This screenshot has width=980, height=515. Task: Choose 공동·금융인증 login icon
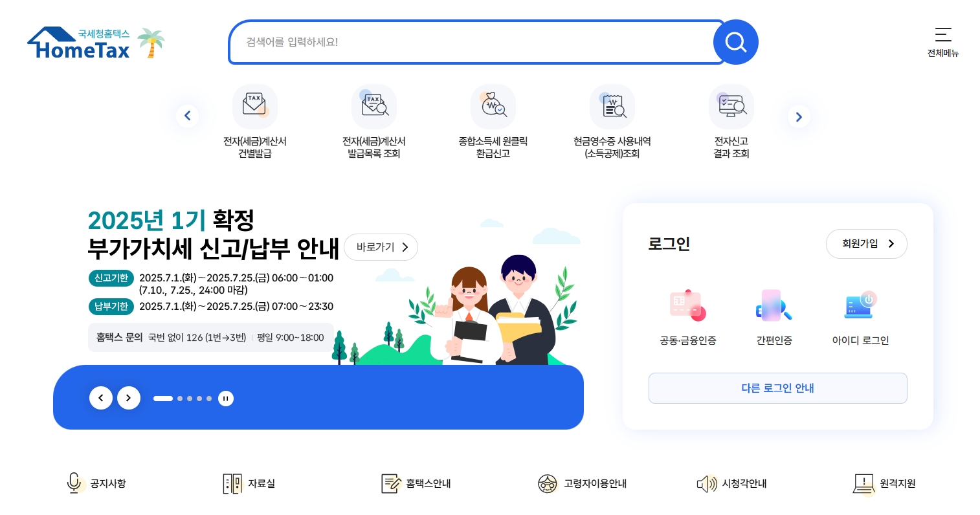click(x=688, y=305)
